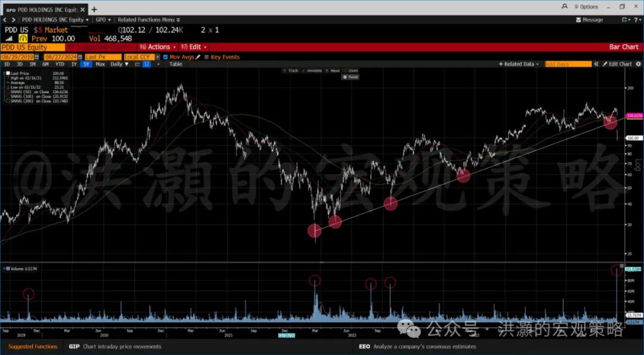The height and width of the screenshot is (355, 644).
Task: Open a new tab with the plus button
Action: point(94,10)
